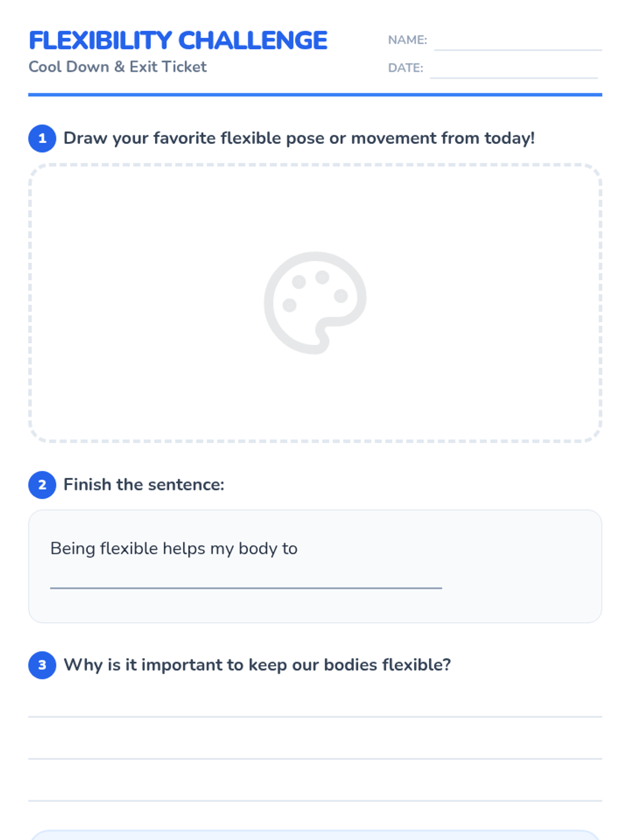Click the 'Draw your favorite flexible pose' prompt
The height and width of the screenshot is (840, 630).
tap(299, 138)
